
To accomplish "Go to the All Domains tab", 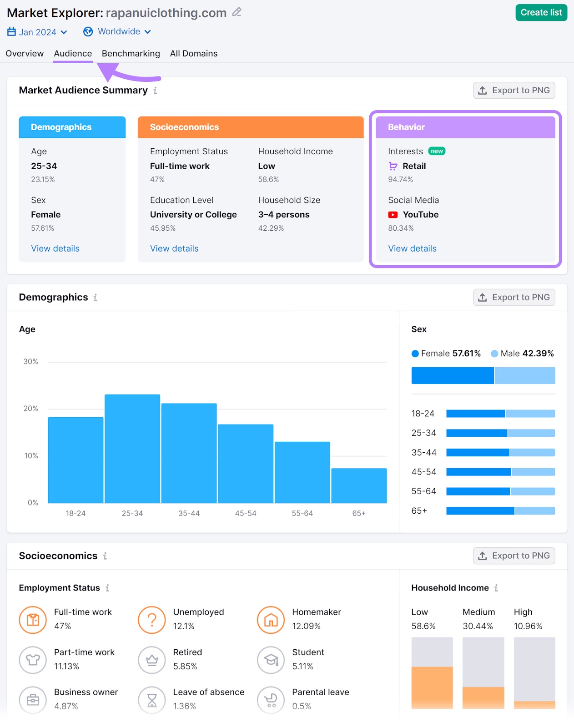I will click(194, 54).
